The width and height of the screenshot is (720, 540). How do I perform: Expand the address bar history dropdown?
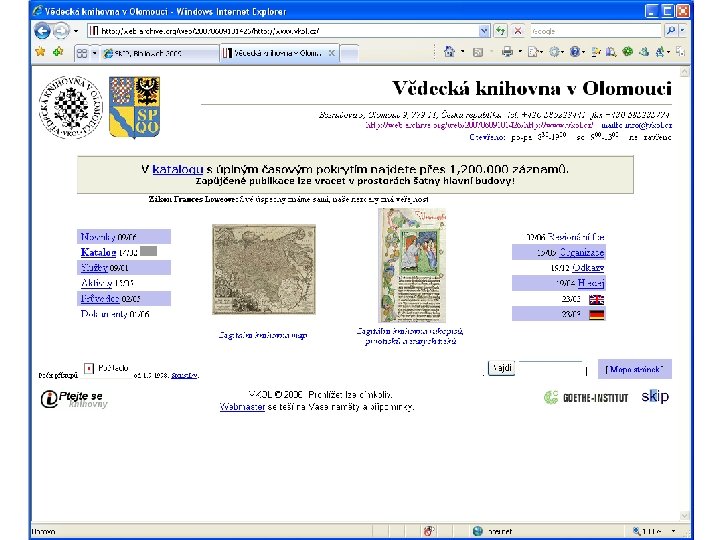click(484, 31)
